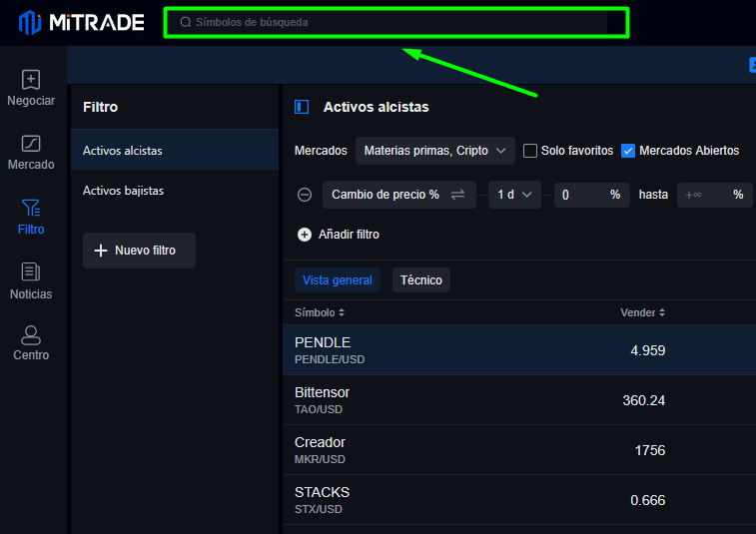Open the Mercado chart icon

[x=31, y=144]
